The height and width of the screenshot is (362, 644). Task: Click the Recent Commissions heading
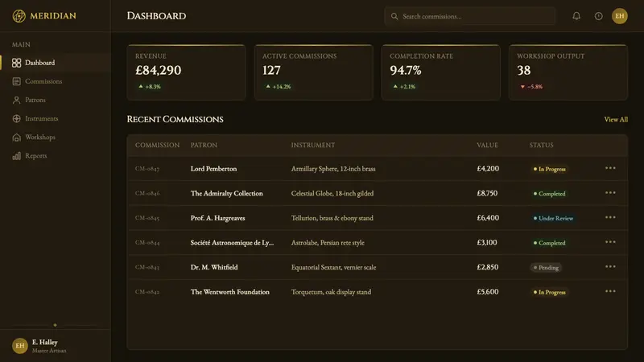(175, 119)
